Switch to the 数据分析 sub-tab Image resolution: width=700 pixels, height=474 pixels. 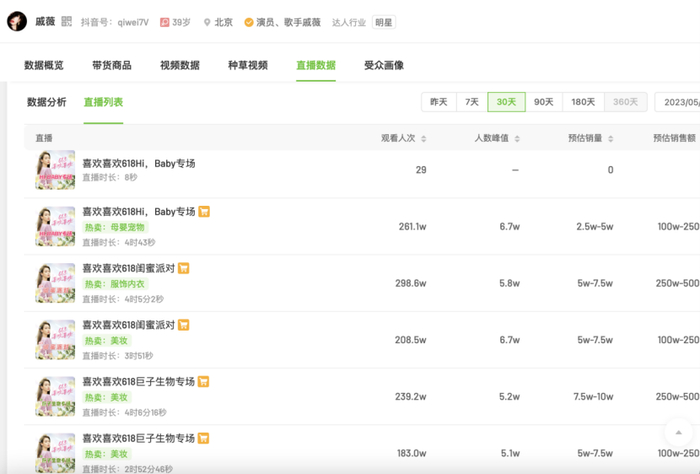coord(47,102)
